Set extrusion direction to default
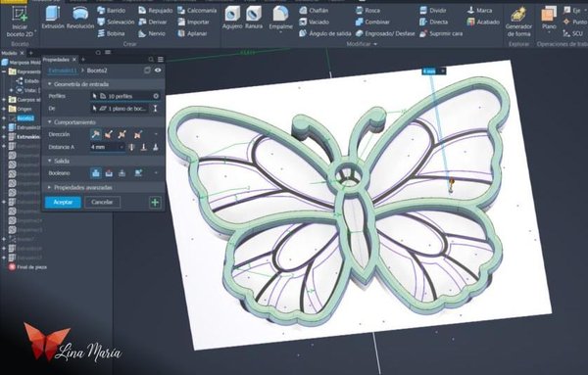Image resolution: width=588 pixels, height=375 pixels. coord(96,134)
